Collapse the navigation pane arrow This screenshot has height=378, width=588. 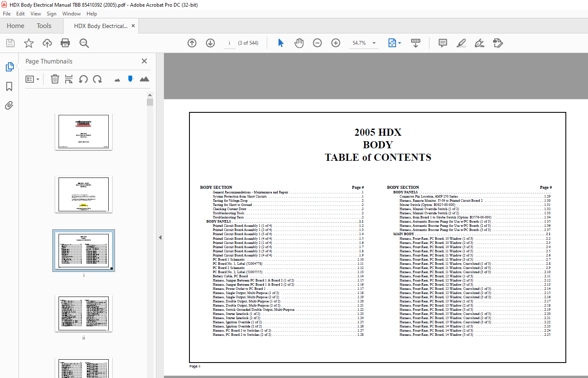click(x=160, y=237)
